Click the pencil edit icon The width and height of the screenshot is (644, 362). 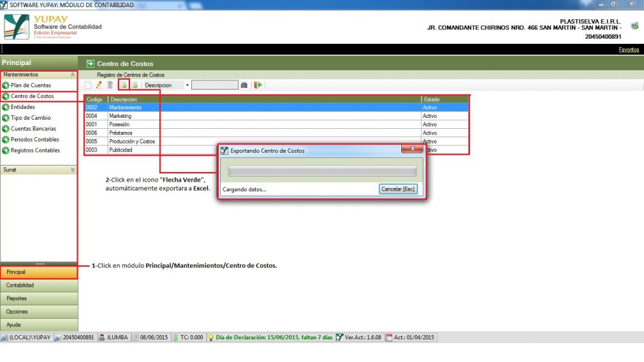(x=99, y=85)
